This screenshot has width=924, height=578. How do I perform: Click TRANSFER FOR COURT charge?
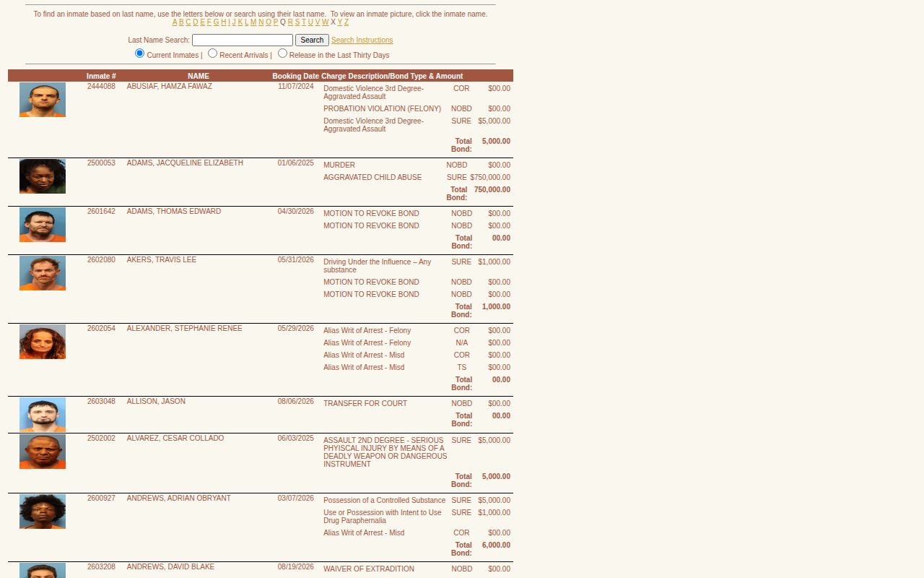[x=365, y=404]
